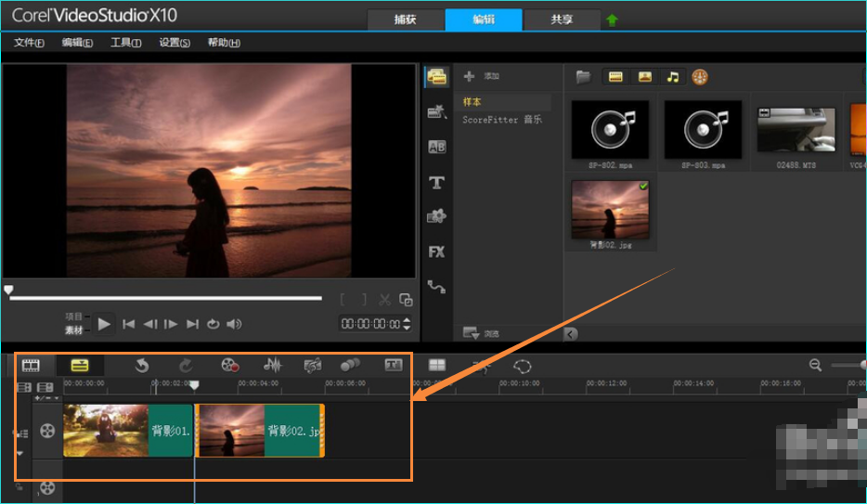Toggle audio files display in library
The width and height of the screenshot is (867, 504).
(x=673, y=77)
